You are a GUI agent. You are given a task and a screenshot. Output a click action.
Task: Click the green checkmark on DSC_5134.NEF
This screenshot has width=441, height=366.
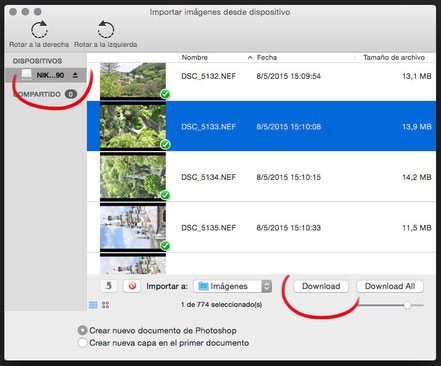click(x=165, y=195)
